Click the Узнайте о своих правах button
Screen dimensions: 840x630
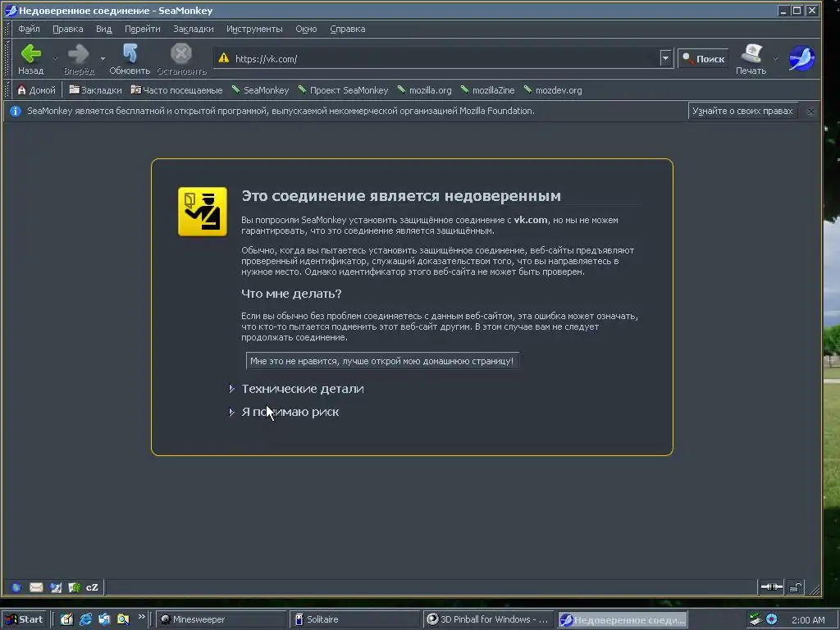[742, 111]
